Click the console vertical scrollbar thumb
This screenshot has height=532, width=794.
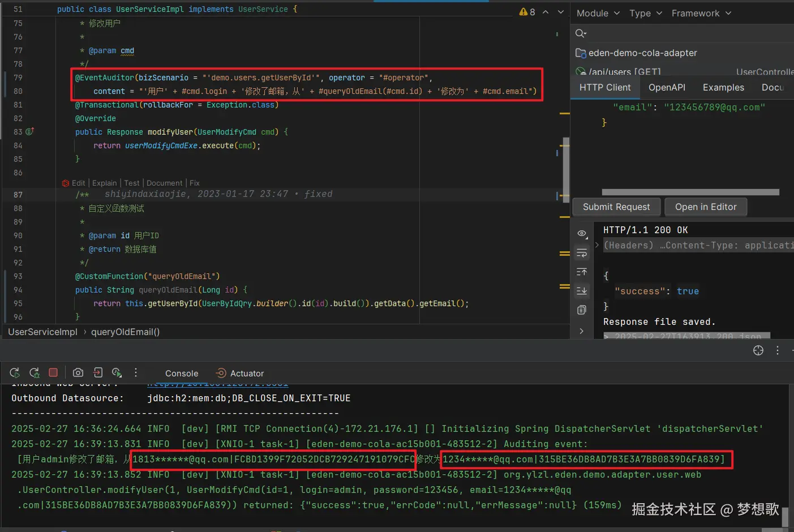pyautogui.click(x=786, y=517)
